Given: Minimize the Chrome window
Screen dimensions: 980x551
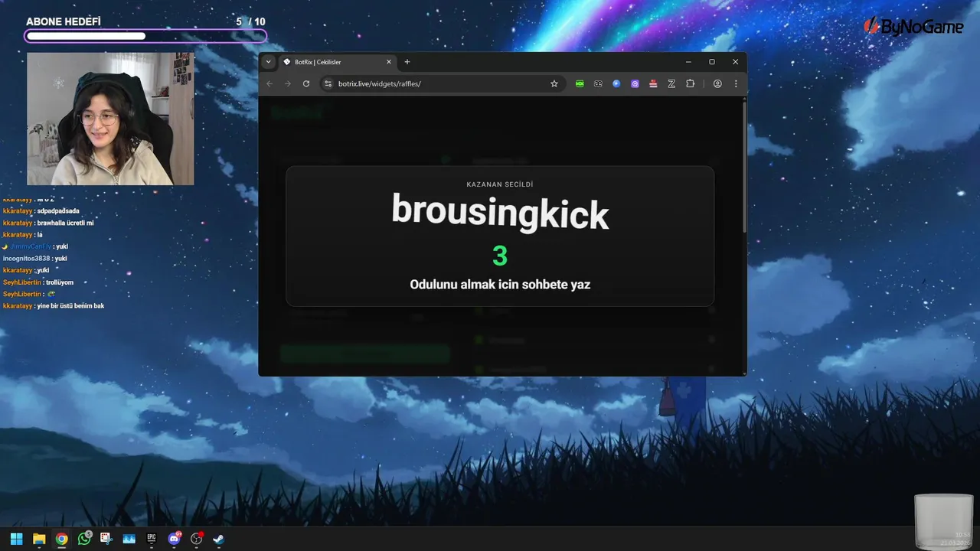Looking at the screenshot, I should 688,62.
